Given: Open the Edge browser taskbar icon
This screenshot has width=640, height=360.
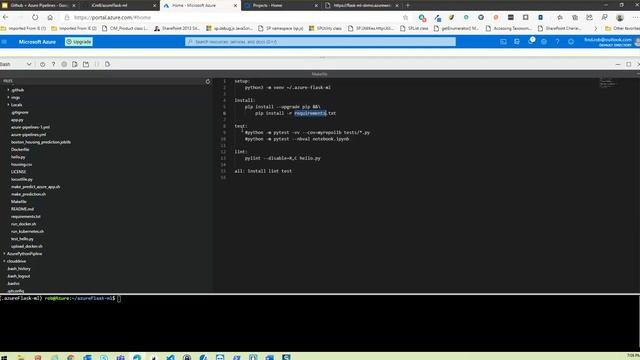Looking at the screenshot, I should [137, 357].
